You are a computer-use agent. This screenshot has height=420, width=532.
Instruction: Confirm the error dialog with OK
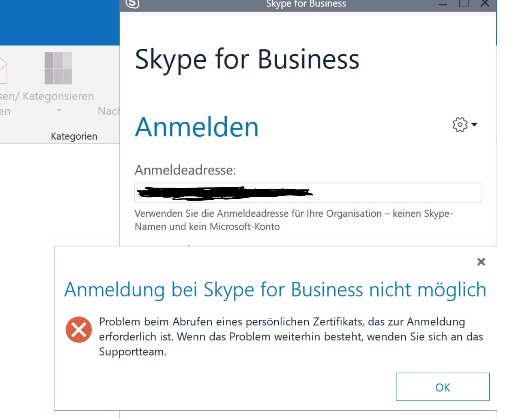pos(442,387)
